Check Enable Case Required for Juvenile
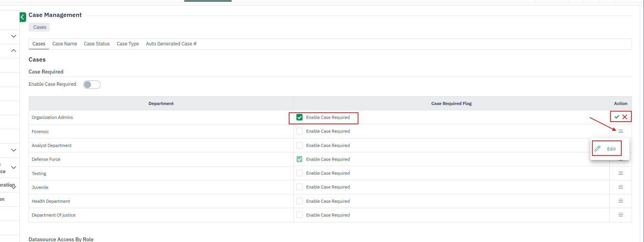 (x=299, y=187)
